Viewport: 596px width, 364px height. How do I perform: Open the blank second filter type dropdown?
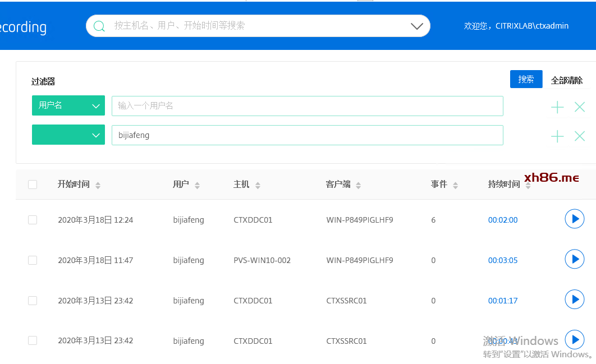68,135
